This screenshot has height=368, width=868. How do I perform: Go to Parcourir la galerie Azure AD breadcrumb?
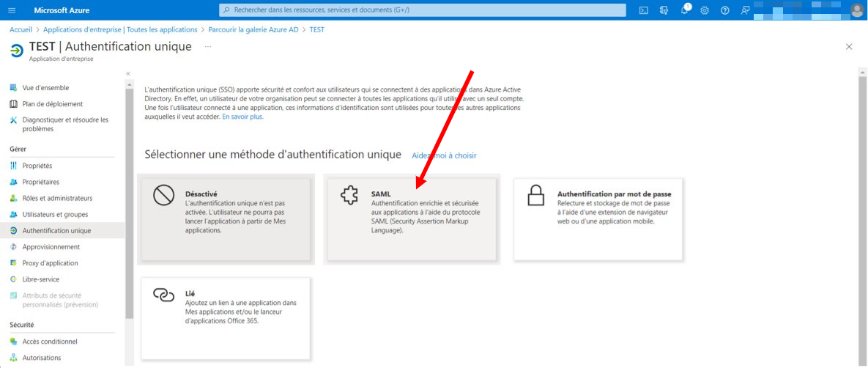[253, 29]
